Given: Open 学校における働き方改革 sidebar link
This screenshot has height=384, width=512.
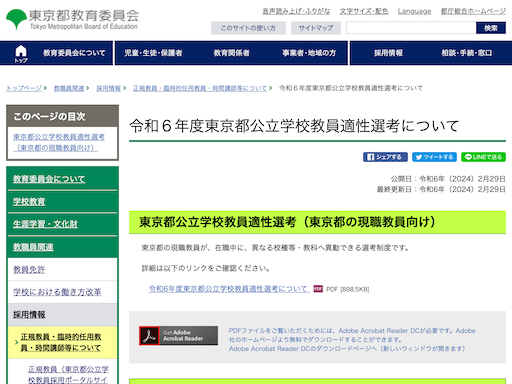Looking at the screenshot, I should pos(57,292).
